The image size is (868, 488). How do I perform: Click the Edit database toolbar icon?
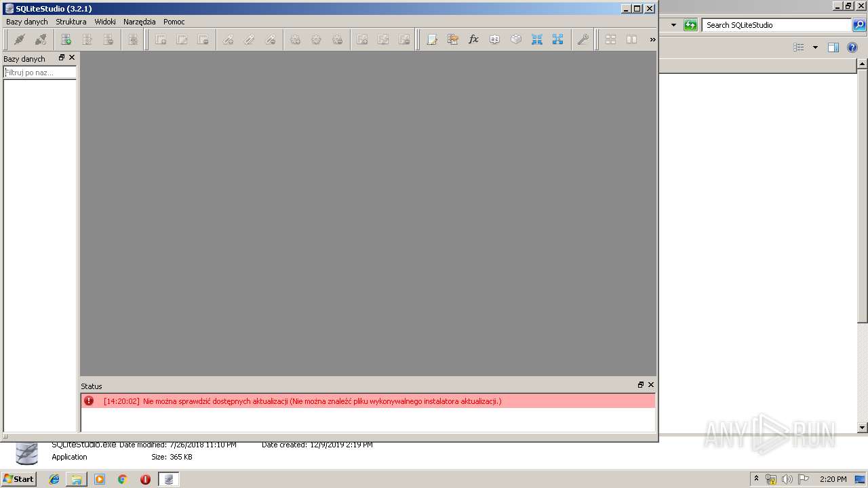tap(87, 40)
